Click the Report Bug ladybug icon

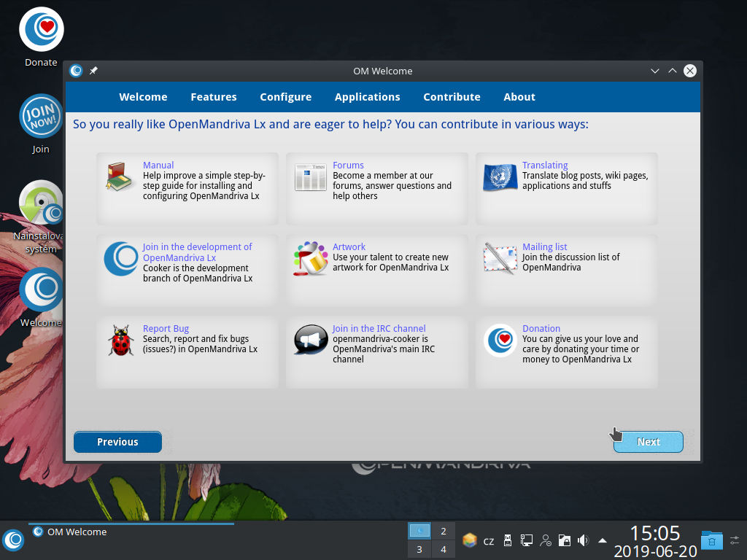118,340
